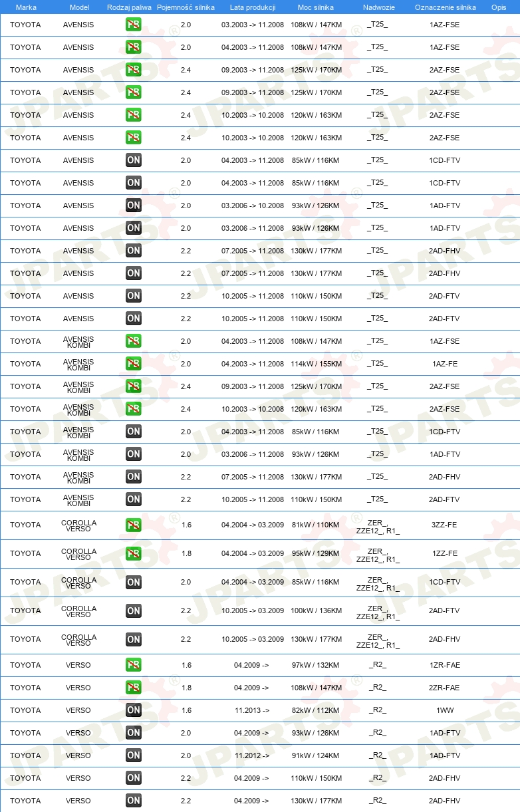Select the 97kW / 132KM power cell

316,665
